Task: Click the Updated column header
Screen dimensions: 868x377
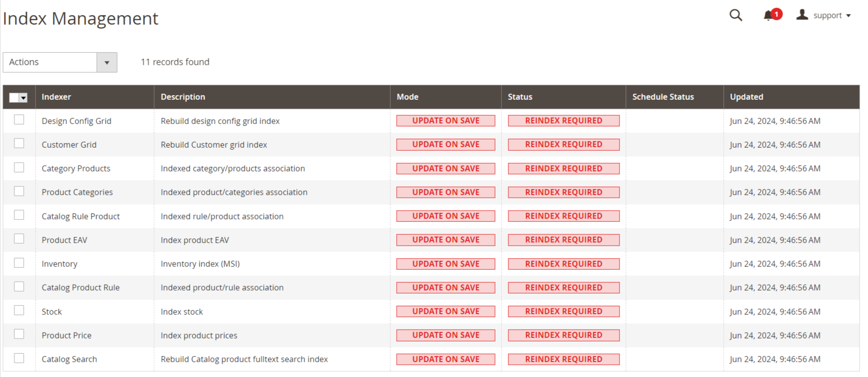Action: pyautogui.click(x=746, y=97)
